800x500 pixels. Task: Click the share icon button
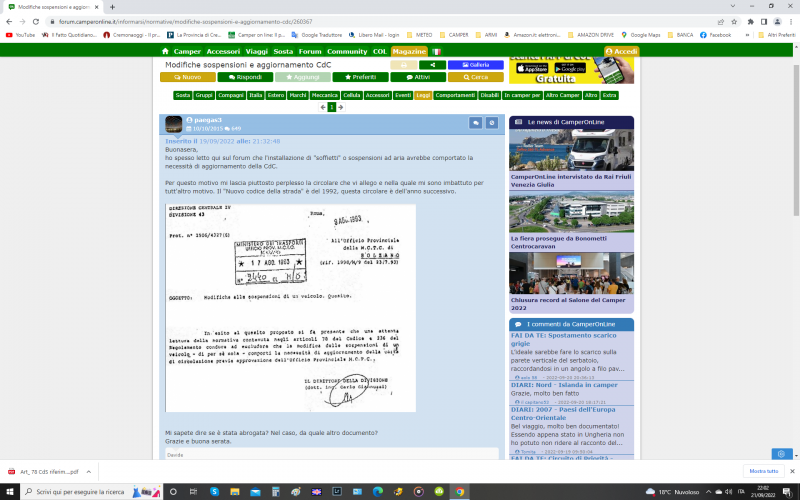433,64
